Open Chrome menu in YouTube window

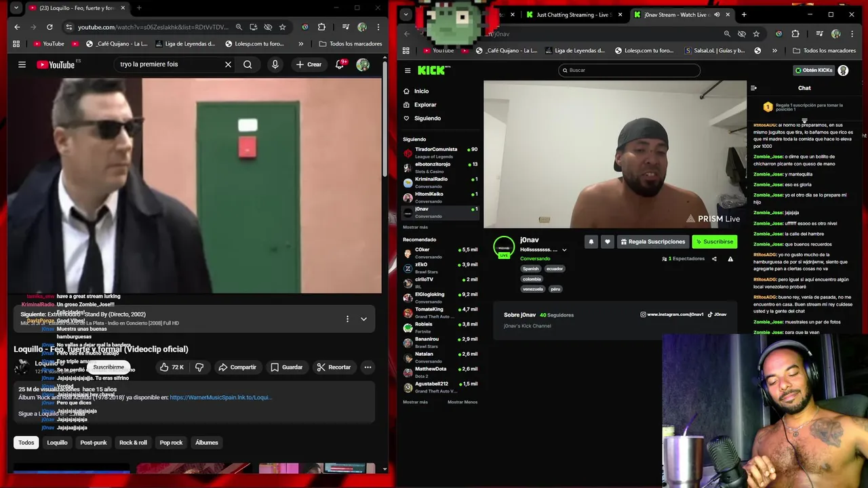click(x=378, y=27)
